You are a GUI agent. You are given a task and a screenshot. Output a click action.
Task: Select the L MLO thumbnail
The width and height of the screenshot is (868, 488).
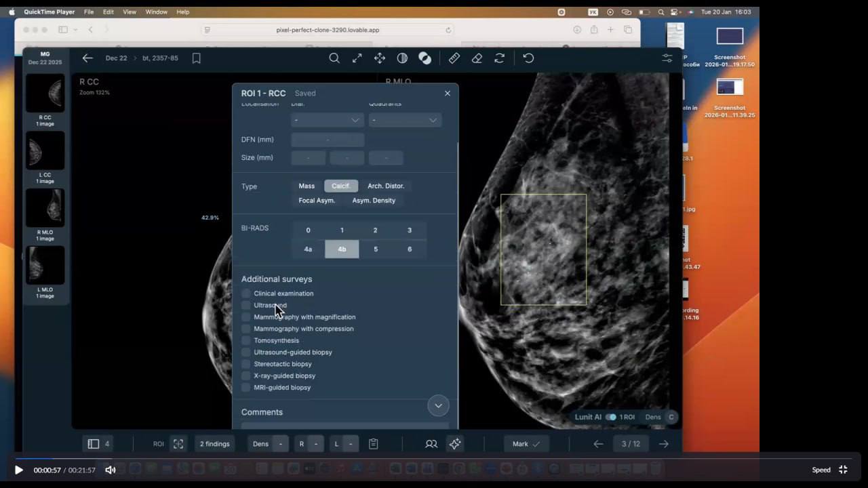tap(45, 266)
